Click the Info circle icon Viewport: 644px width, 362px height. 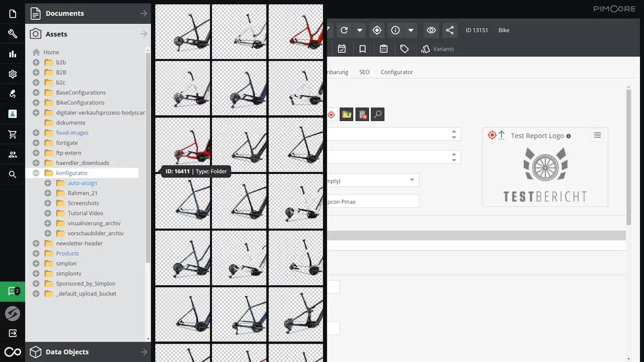tap(395, 30)
